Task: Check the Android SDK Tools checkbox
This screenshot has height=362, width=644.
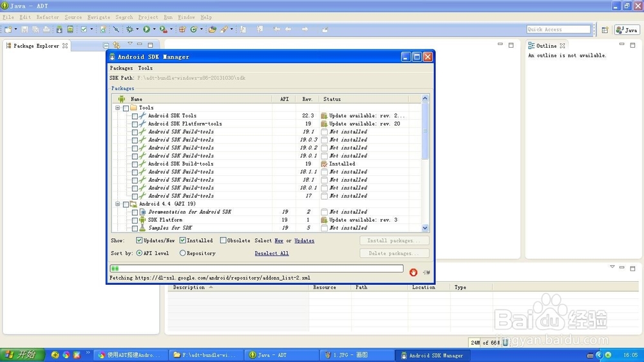Action: click(135, 117)
